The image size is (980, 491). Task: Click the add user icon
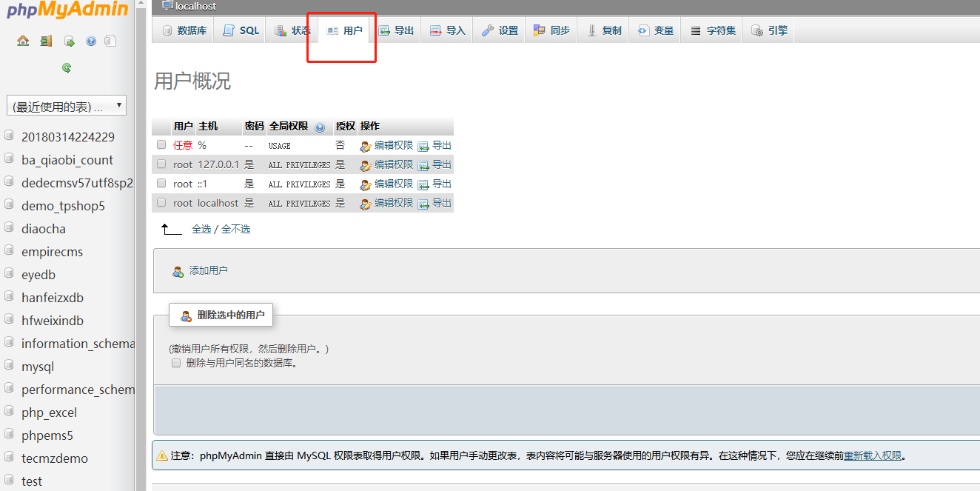coord(178,272)
